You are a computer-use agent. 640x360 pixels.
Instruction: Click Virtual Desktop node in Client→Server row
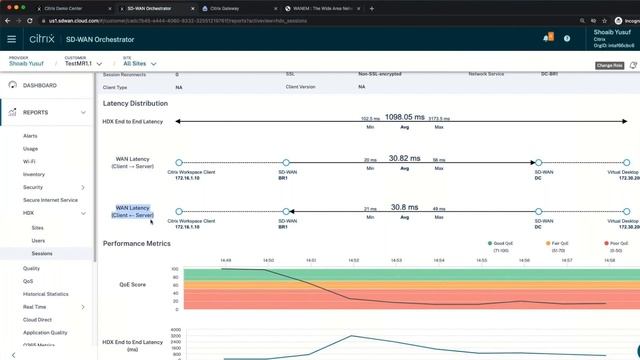(x=627, y=162)
